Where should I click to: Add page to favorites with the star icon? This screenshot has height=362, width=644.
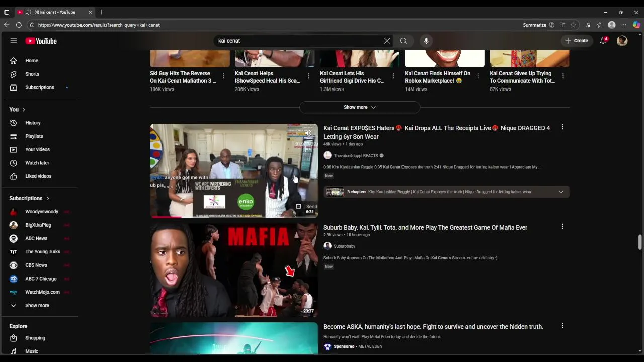[x=573, y=25]
